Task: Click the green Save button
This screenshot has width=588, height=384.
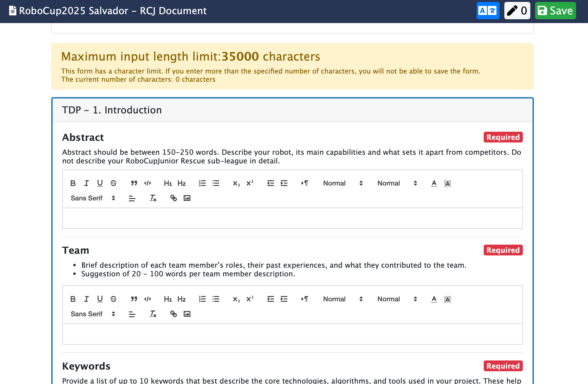Action: click(x=555, y=11)
